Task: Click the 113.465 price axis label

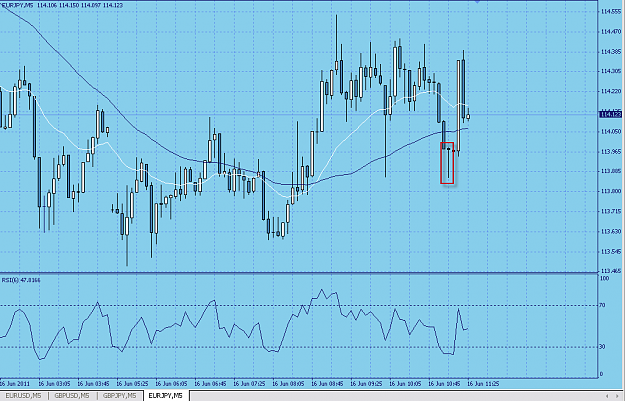Action: [610, 271]
